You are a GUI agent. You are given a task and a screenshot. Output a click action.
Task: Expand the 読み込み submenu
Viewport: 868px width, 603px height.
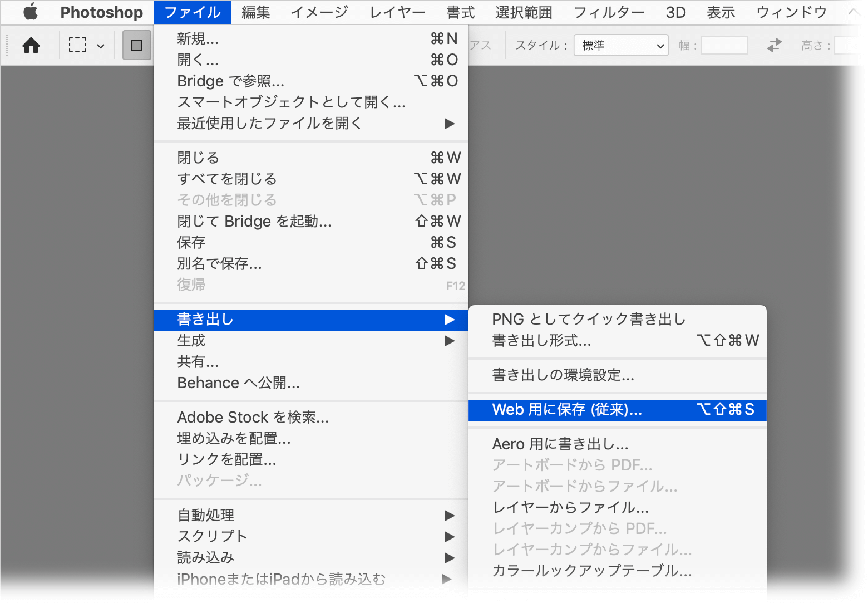click(311, 558)
